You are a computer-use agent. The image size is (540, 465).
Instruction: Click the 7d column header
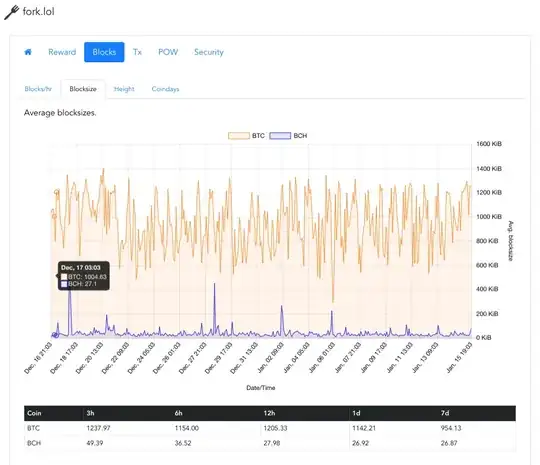445,413
